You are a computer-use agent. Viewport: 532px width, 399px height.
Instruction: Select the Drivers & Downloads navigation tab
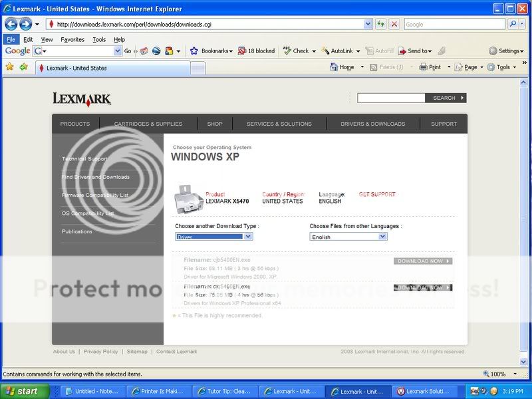372,124
